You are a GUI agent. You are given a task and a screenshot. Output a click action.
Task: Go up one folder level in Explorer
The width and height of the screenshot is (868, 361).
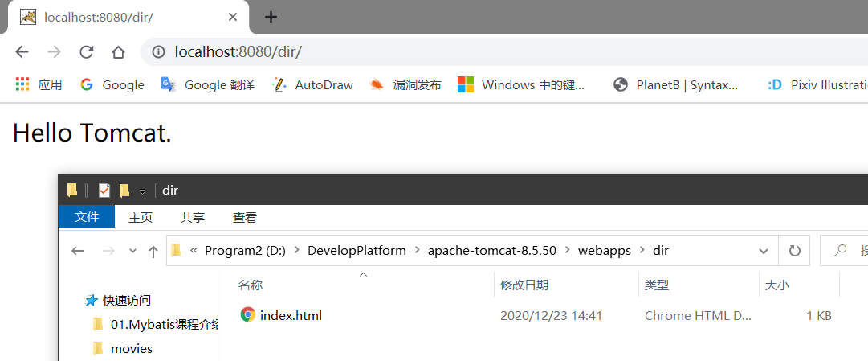point(153,252)
